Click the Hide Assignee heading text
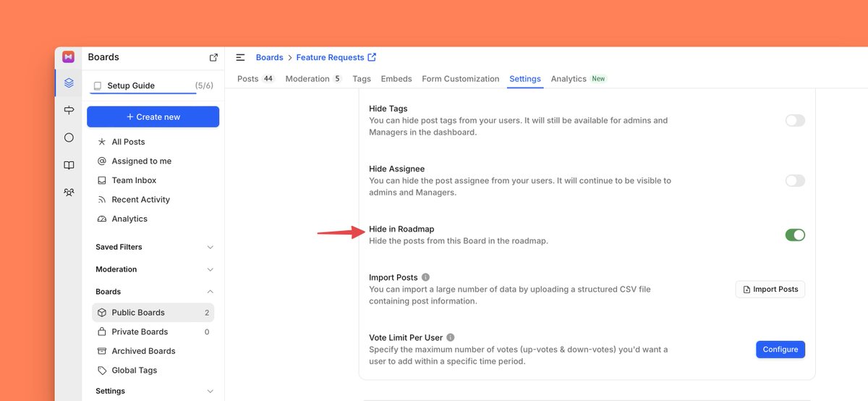Viewport: 868px width, 401px height. point(397,169)
